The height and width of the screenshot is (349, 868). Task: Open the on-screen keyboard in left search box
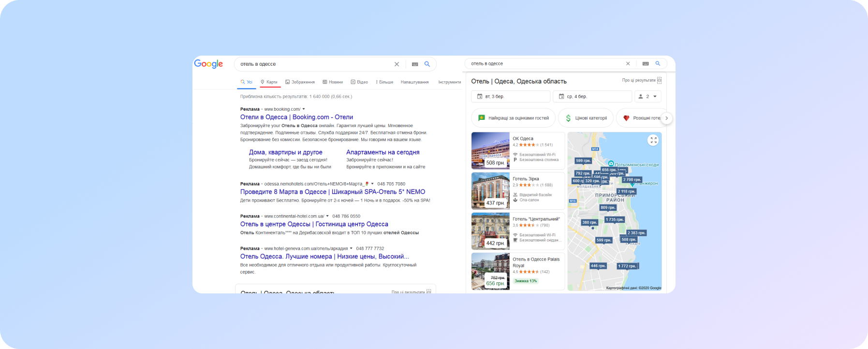tap(415, 64)
